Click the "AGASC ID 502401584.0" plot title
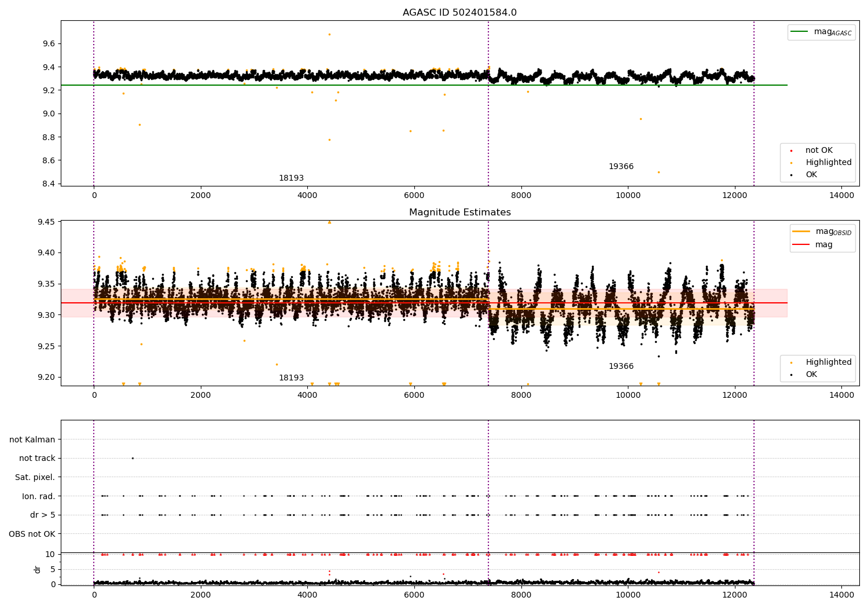This screenshot has width=868, height=608. pos(459,13)
